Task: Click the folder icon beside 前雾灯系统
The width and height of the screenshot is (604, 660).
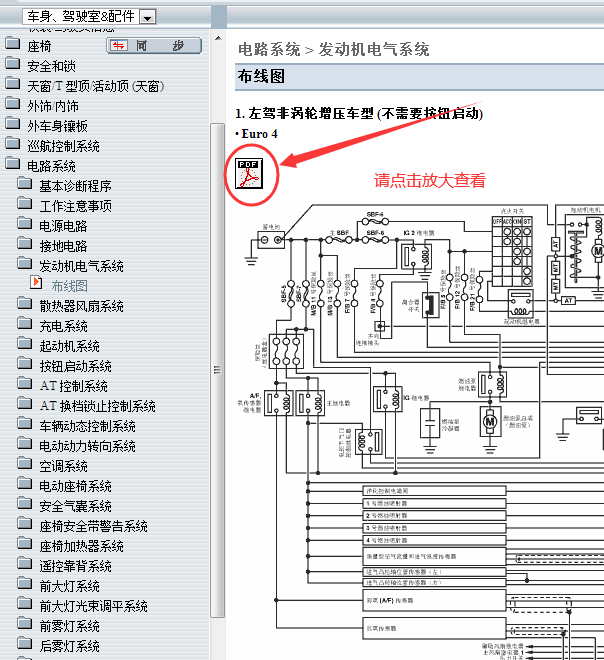Action: [x=25, y=624]
